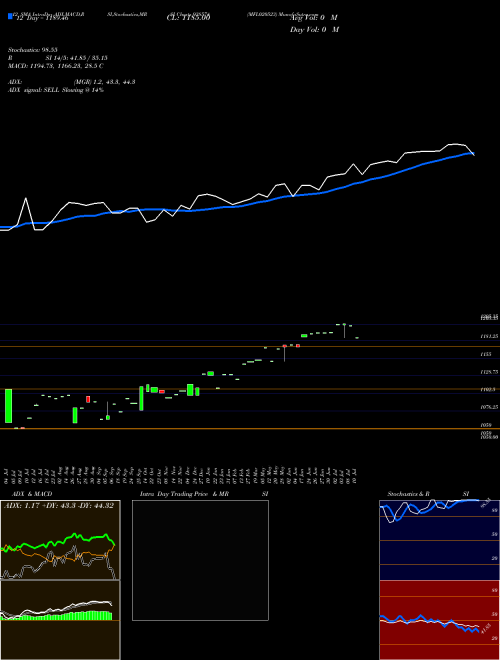The width and height of the screenshot is (500, 660).
Task: Select the 'CL: 1185.00' close price text
Action: [188, 17]
